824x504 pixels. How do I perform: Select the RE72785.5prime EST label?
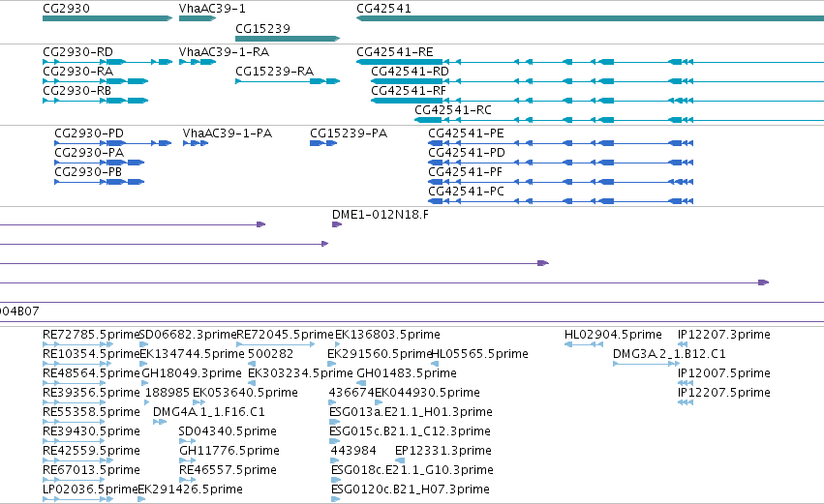pyautogui.click(x=91, y=335)
